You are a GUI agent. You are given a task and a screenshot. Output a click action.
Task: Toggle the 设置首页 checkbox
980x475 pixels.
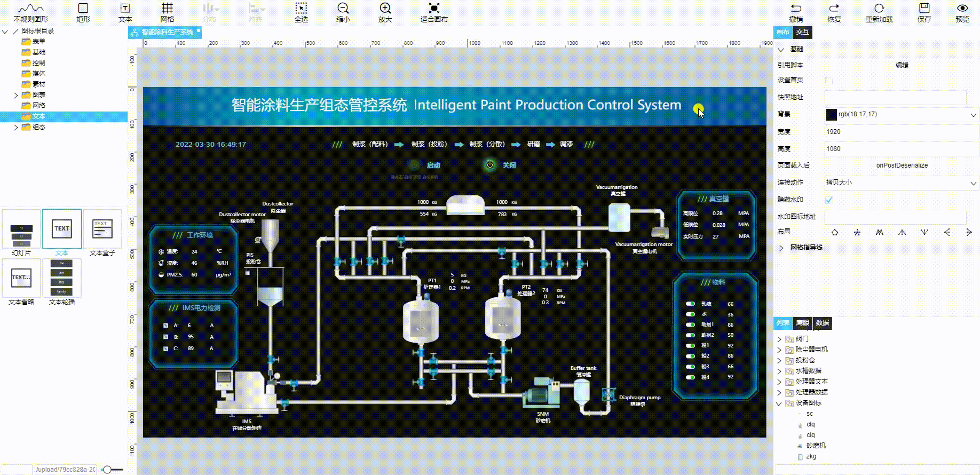click(x=829, y=80)
